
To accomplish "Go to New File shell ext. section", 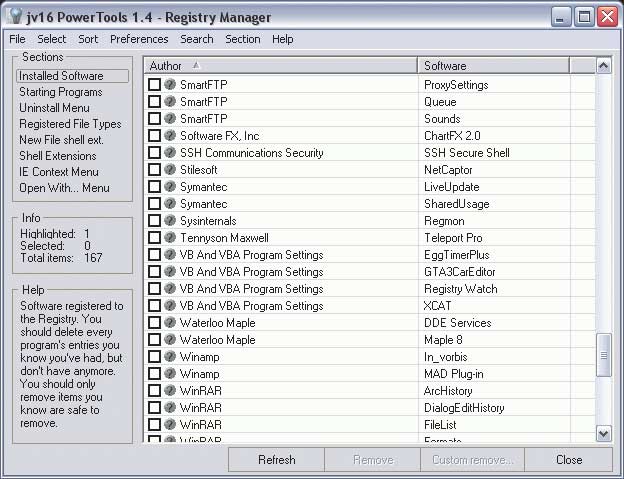I will tap(62, 140).
